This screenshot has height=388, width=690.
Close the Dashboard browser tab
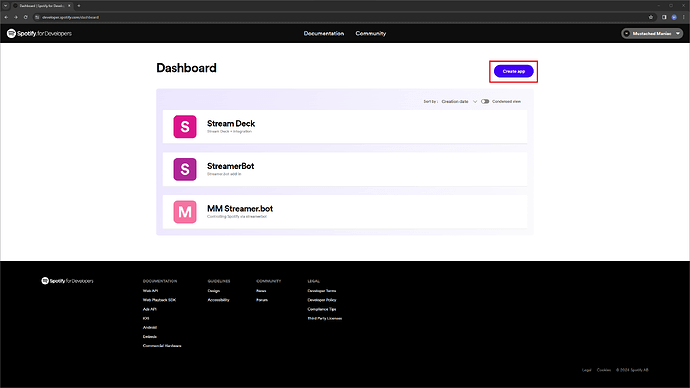tap(69, 6)
